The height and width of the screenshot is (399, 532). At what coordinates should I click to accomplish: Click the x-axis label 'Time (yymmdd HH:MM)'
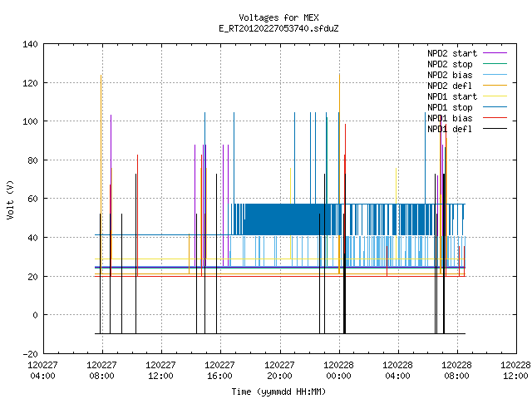[278, 392]
